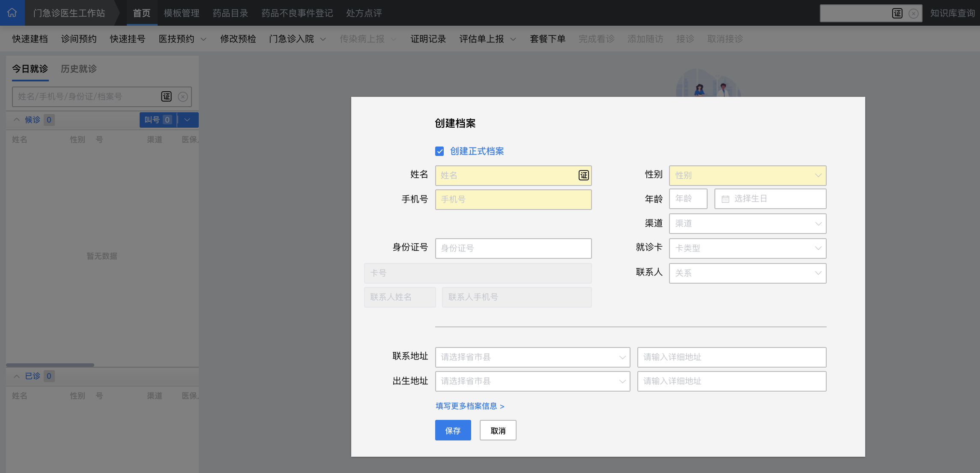The height and width of the screenshot is (473, 980).
Task: Select 今日就诊 tab
Action: (x=30, y=69)
